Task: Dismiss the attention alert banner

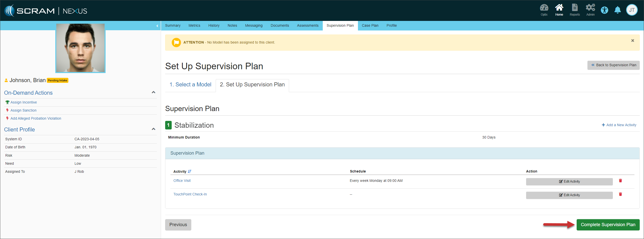Action: (632, 41)
